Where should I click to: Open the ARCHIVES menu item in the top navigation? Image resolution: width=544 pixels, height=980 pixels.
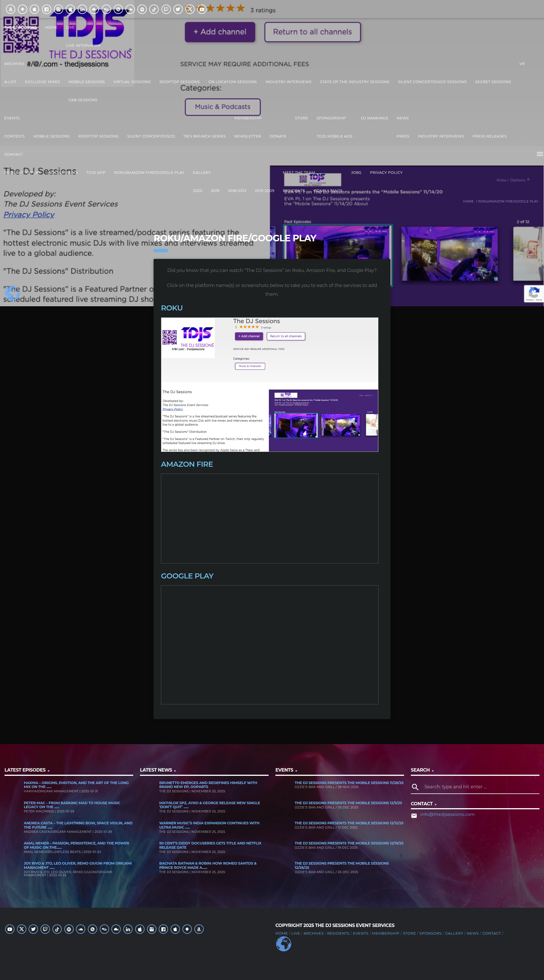click(14, 64)
